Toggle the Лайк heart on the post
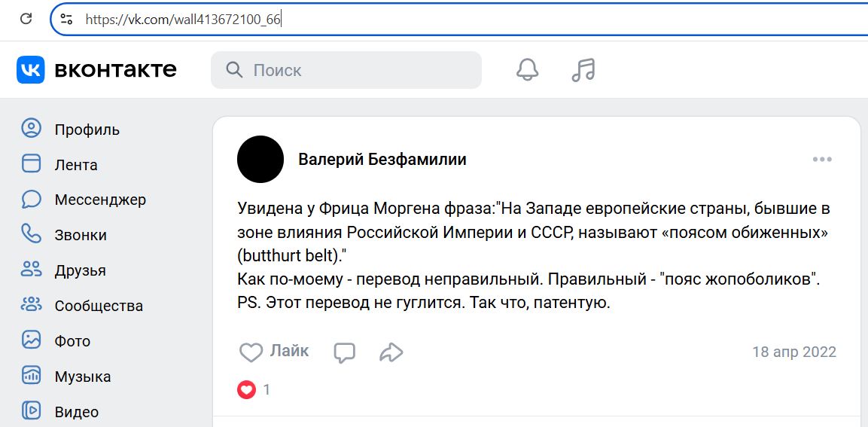 click(274, 352)
